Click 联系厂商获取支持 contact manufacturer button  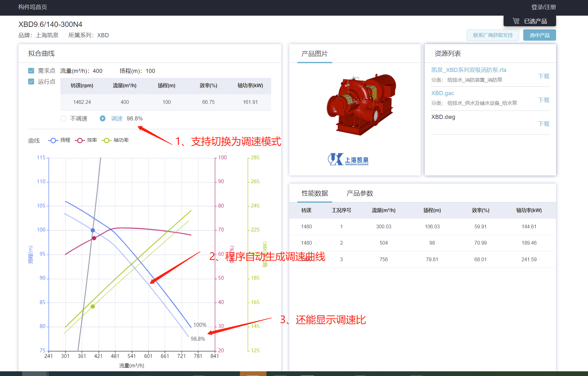[x=493, y=35]
